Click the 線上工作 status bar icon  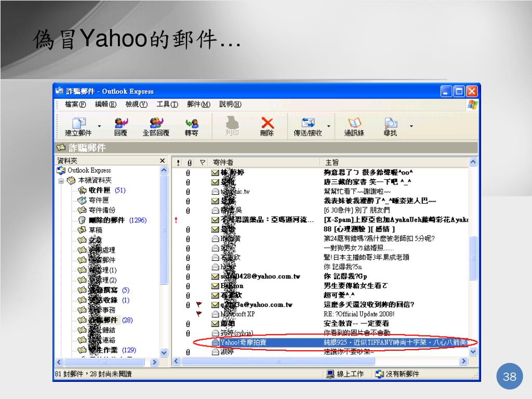point(330,374)
